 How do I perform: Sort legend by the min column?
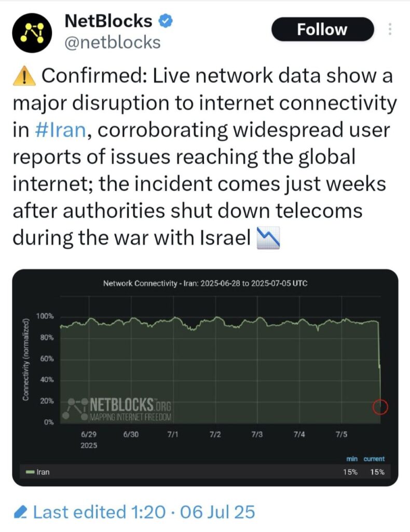coord(352,459)
